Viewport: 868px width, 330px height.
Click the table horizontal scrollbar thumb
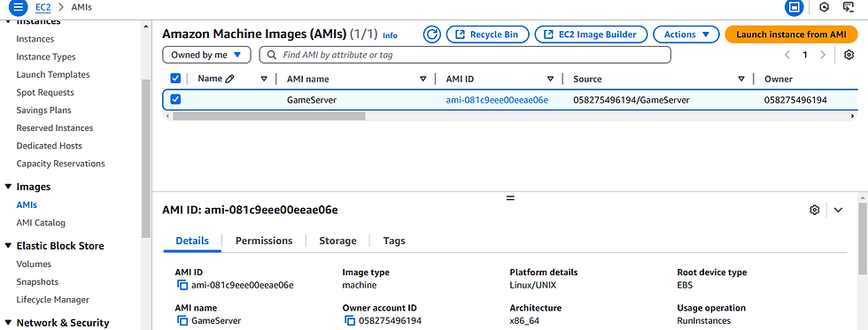pyautogui.click(x=269, y=116)
